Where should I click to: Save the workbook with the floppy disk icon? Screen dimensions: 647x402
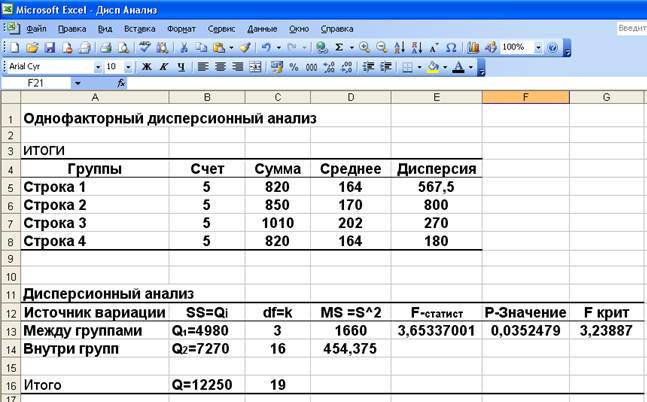click(50, 48)
